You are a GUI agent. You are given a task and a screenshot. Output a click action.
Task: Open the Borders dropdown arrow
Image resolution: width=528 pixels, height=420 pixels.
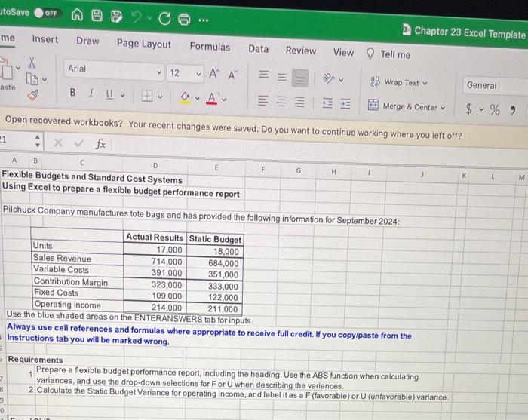160,97
